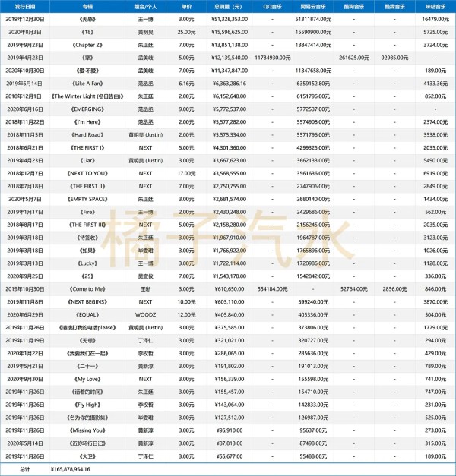The image size is (456, 476).
Task: Select the value 92985.00元
Action: [394, 58]
